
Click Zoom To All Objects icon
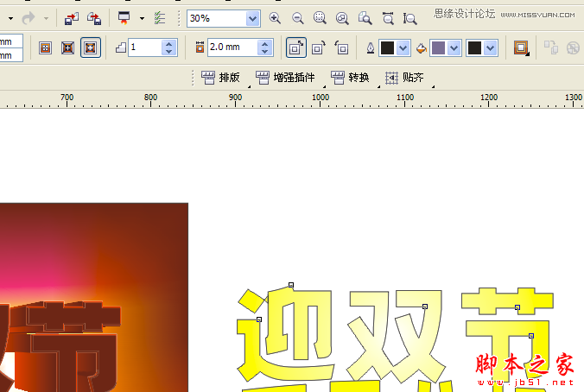(342, 18)
